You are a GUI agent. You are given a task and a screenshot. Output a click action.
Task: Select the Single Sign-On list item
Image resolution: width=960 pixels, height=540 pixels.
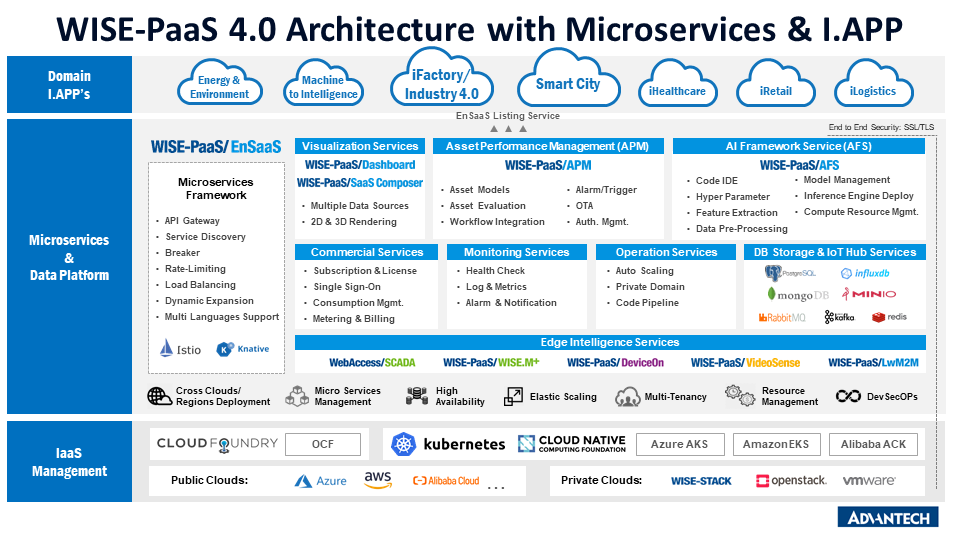[347, 287]
